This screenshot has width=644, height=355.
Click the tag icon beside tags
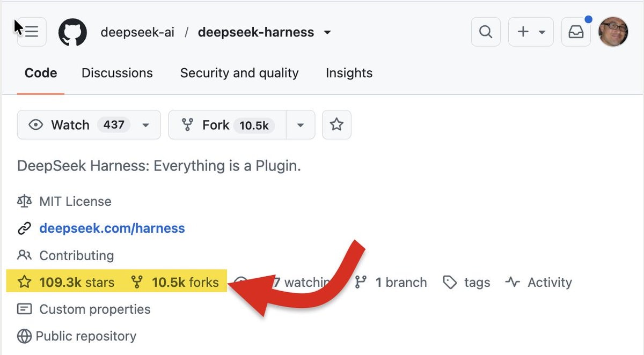[x=450, y=282]
